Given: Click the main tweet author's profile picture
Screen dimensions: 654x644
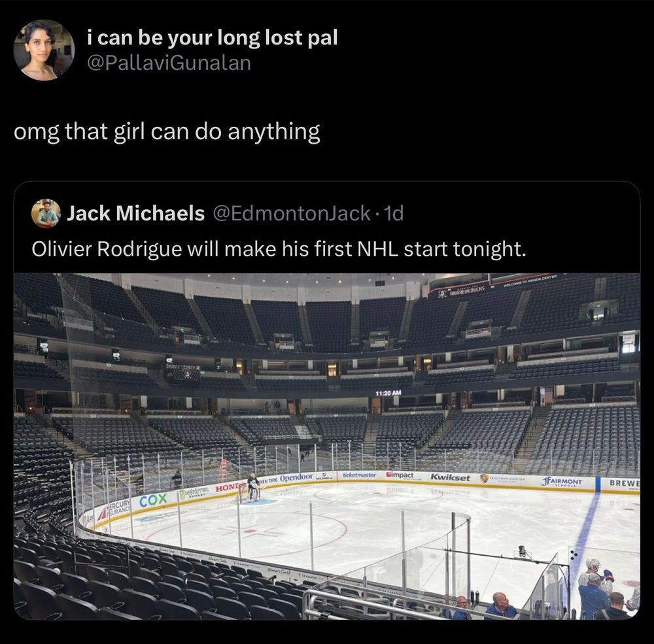Looking at the screenshot, I should click(44, 50).
